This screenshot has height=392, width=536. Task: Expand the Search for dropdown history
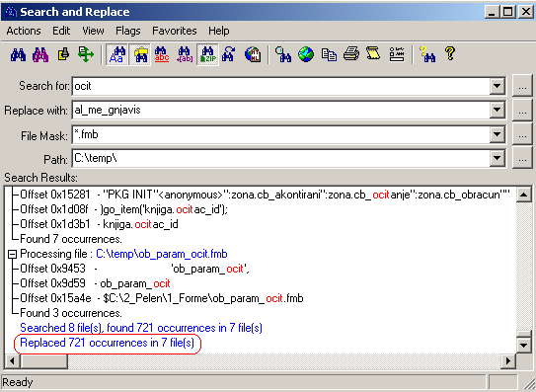(498, 86)
